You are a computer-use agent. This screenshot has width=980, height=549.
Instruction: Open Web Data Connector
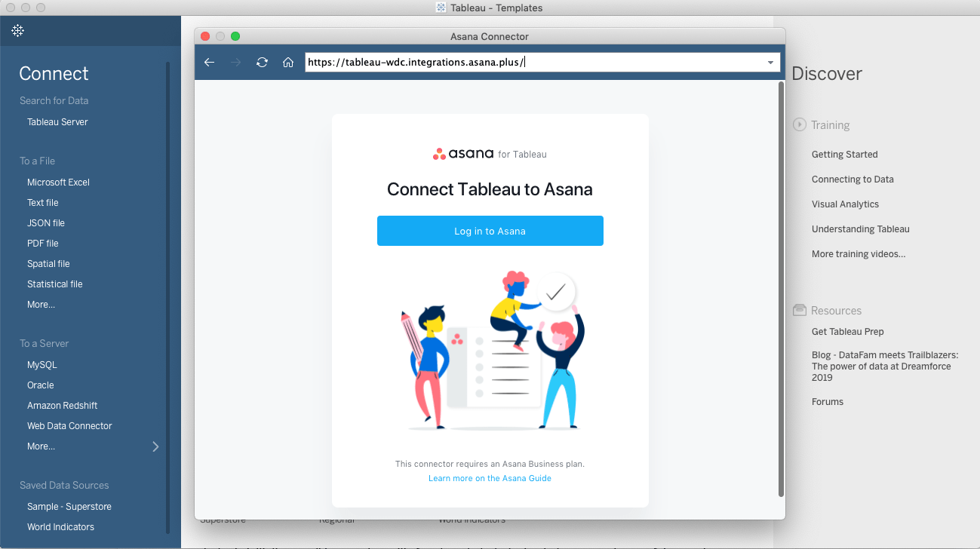tap(69, 426)
